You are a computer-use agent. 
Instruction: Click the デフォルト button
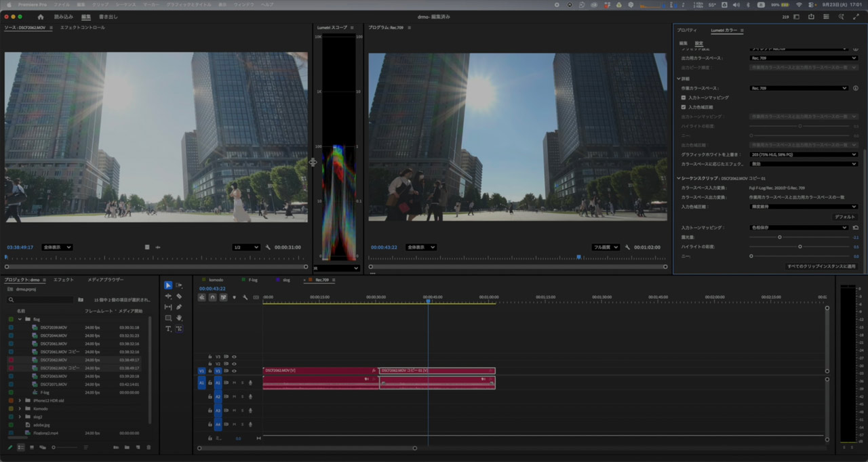tap(844, 217)
